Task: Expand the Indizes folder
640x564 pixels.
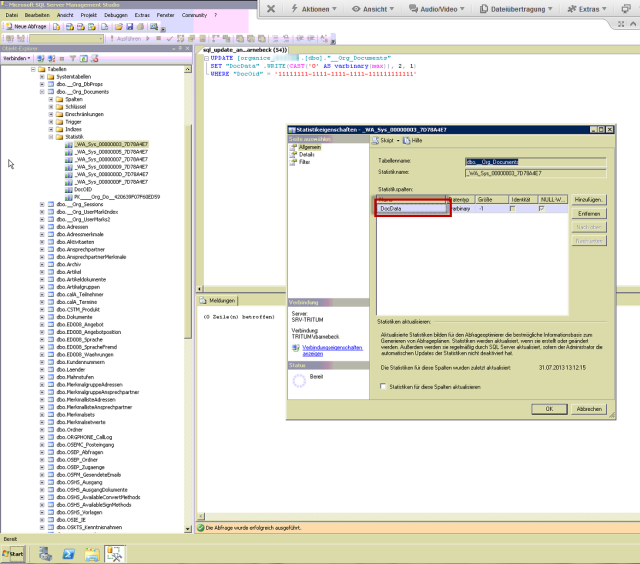Action: point(51,129)
